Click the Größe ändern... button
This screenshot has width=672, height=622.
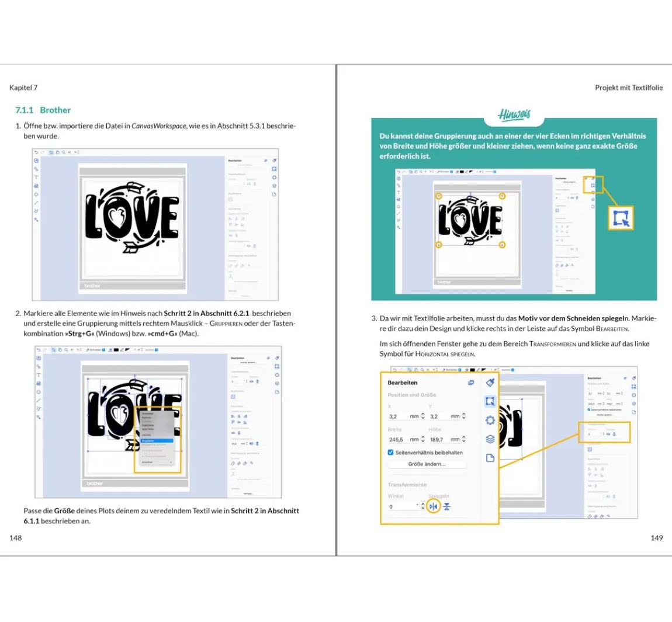point(427,464)
